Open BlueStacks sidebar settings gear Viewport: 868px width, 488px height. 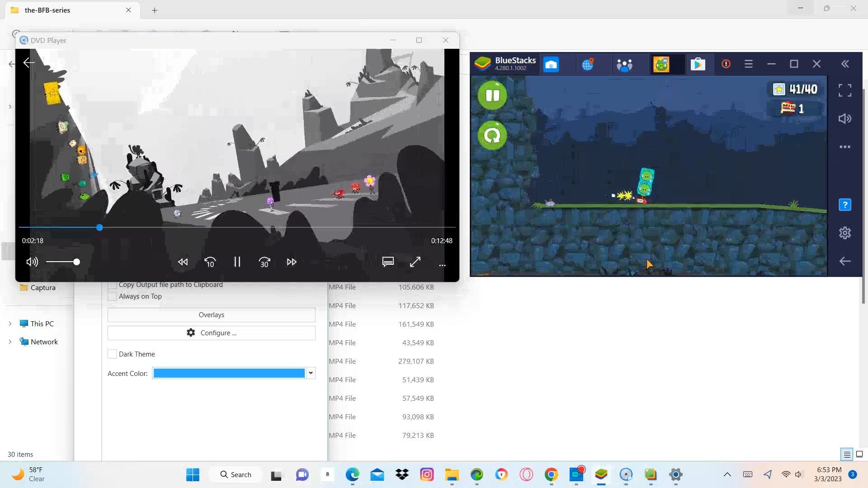[845, 233]
